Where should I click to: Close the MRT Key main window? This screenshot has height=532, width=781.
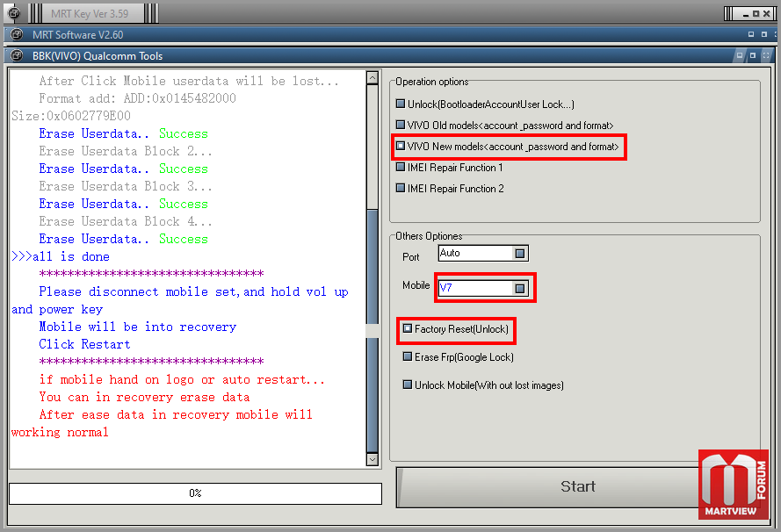tap(767, 14)
